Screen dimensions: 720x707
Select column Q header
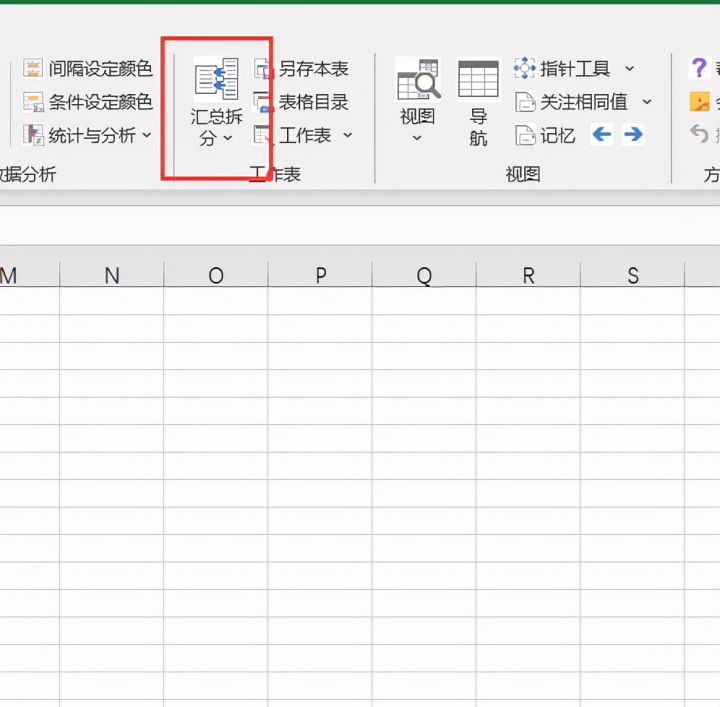coord(424,275)
